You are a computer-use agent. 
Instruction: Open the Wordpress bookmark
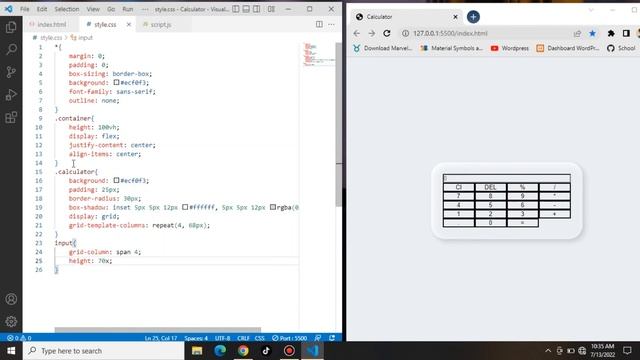510,48
